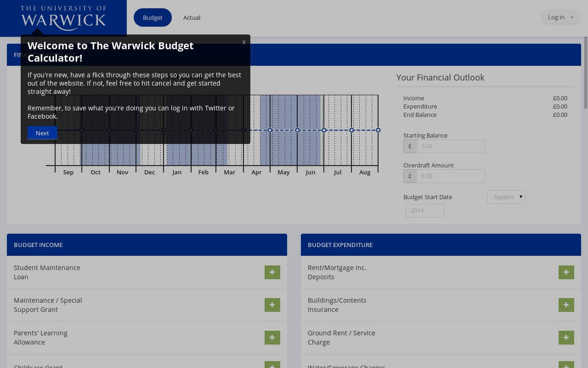This screenshot has width=588, height=368.
Task: Switch to the Budget tab
Action: point(153,17)
